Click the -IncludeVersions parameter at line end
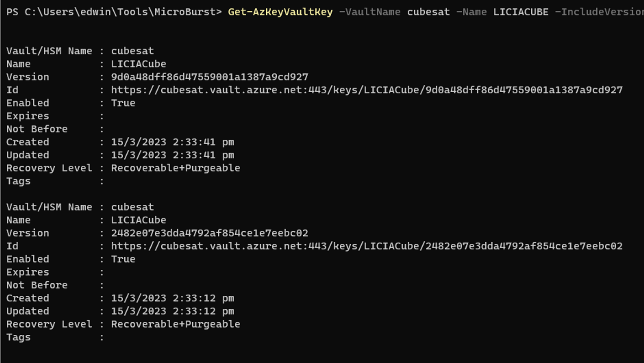 [x=599, y=12]
